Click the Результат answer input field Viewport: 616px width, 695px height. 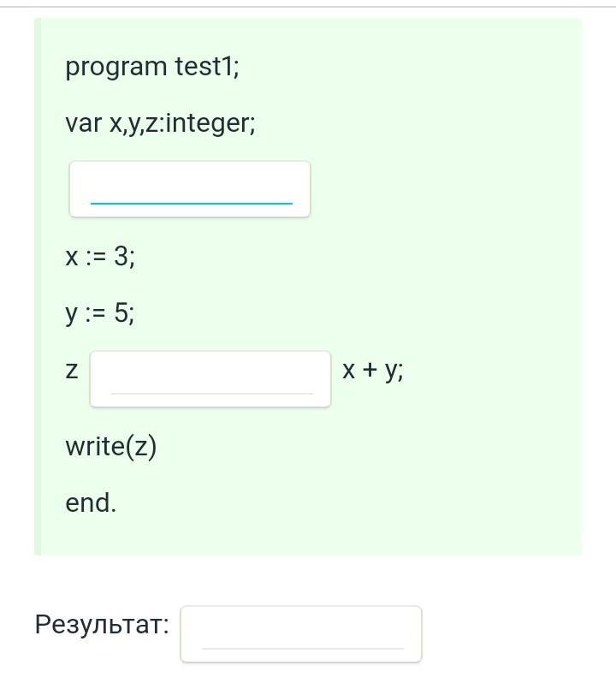(301, 633)
